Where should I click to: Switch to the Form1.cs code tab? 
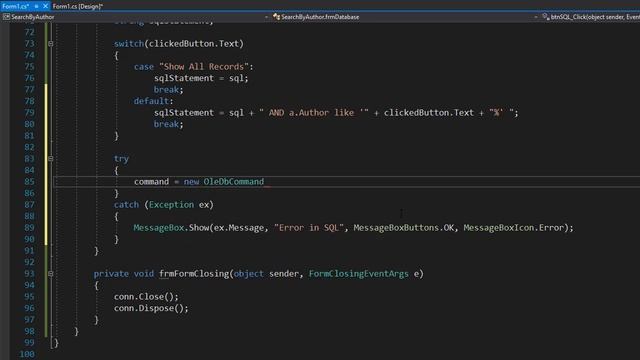pyautogui.click(x=16, y=6)
